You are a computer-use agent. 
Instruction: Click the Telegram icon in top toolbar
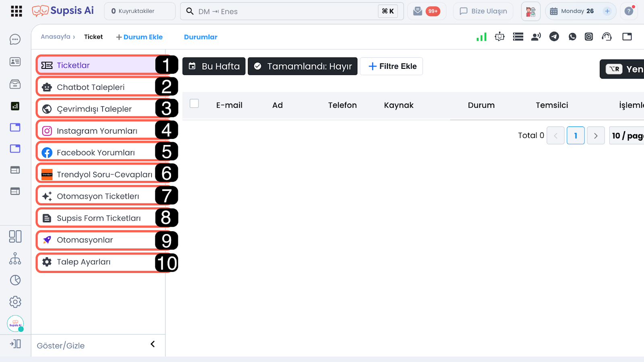click(554, 37)
